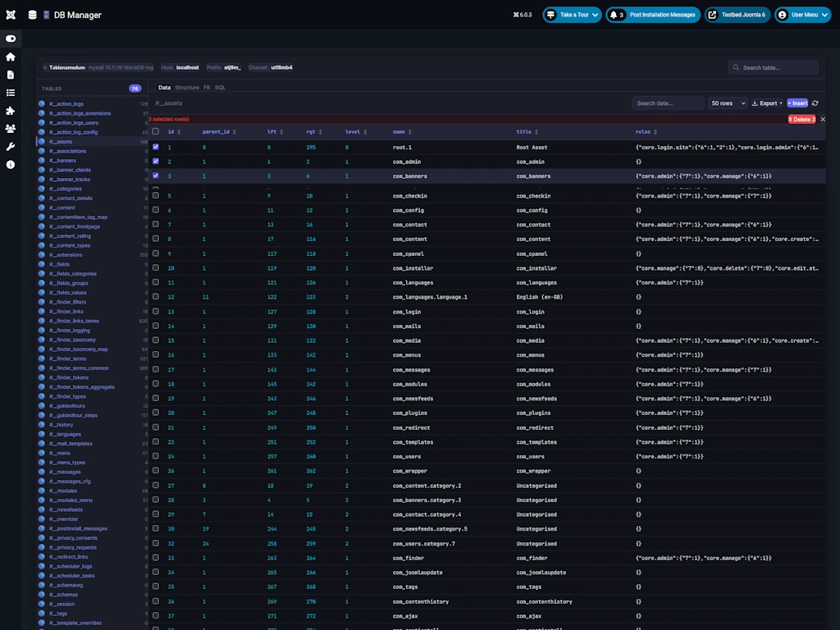840x630 pixels.
Task: Uncheck the checkbox for row com_admin
Action: coord(155,162)
